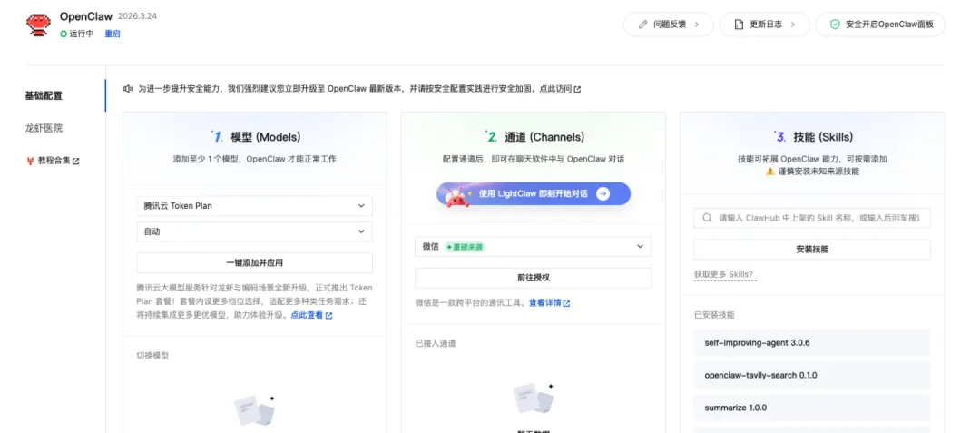Click empty-state document icon under 切换模型
The image size is (980, 433).
[x=255, y=409]
